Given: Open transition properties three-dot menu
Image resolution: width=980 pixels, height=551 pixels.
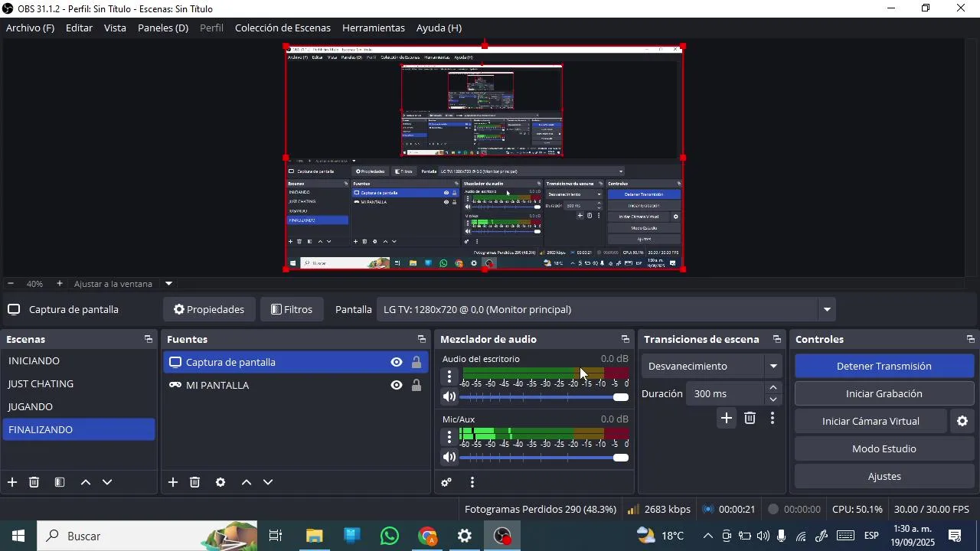Looking at the screenshot, I should (x=773, y=418).
